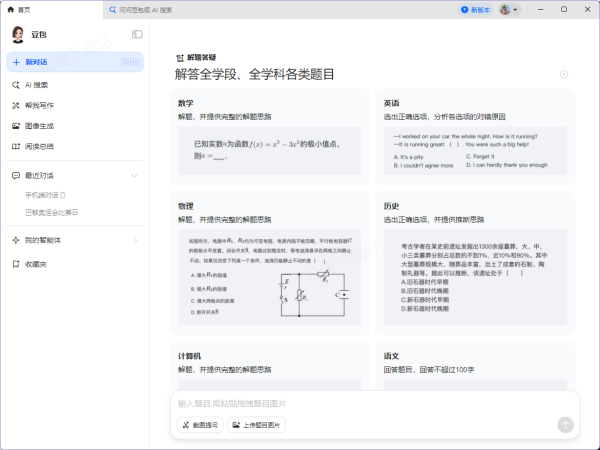Open 收藏夹 in the sidebar
Image resolution: width=600 pixels, height=450 pixels.
75,264
